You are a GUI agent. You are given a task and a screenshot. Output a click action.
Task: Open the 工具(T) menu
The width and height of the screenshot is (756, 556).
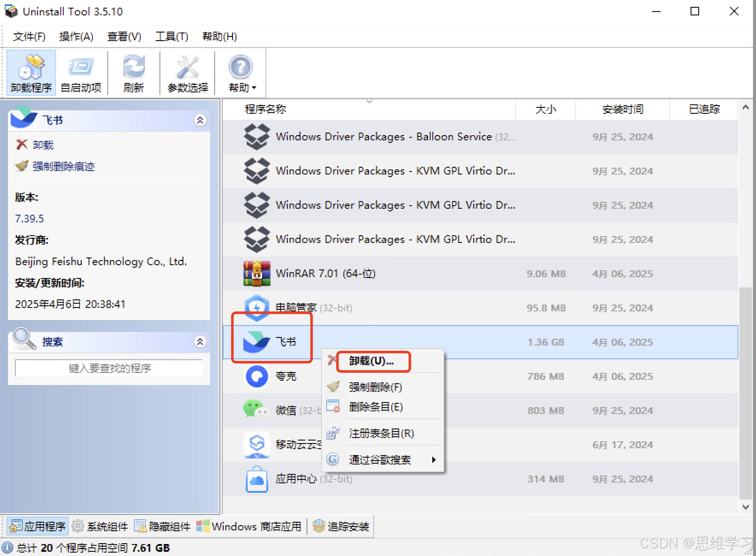pos(171,36)
